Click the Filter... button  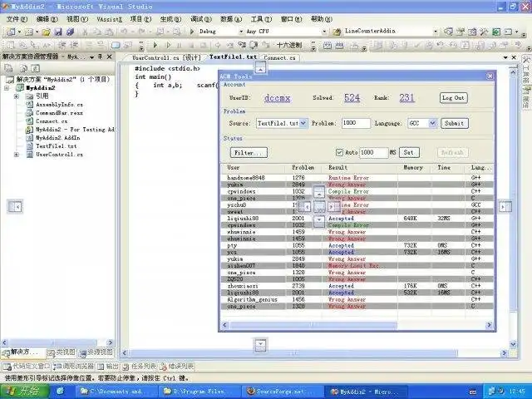pyautogui.click(x=249, y=153)
